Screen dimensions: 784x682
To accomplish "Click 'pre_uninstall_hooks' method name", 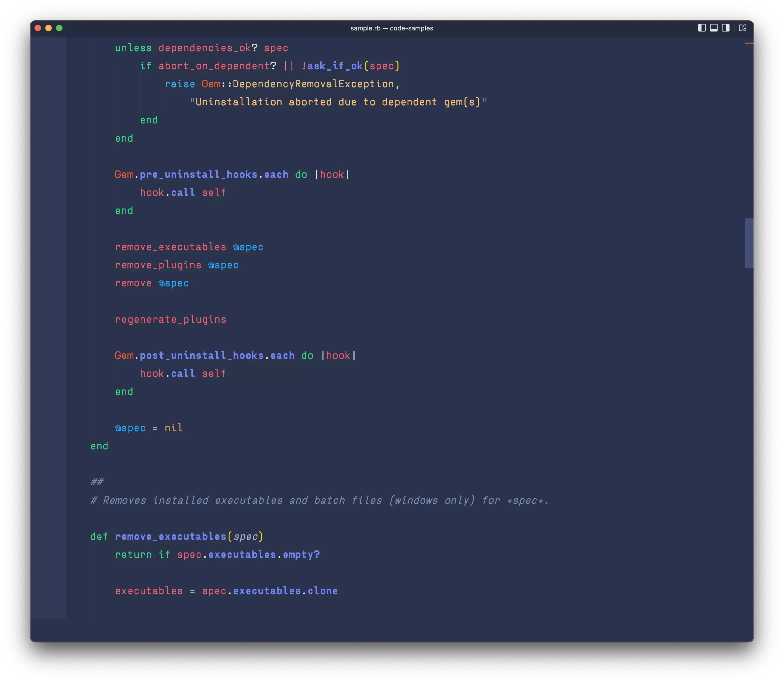I will (x=199, y=174).
